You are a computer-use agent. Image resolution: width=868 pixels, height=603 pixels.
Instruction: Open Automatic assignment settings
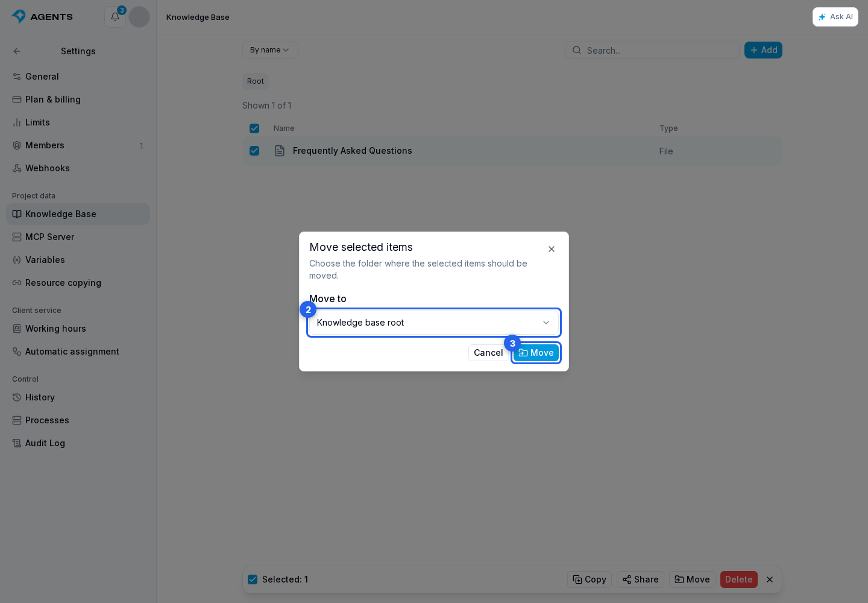point(78,352)
